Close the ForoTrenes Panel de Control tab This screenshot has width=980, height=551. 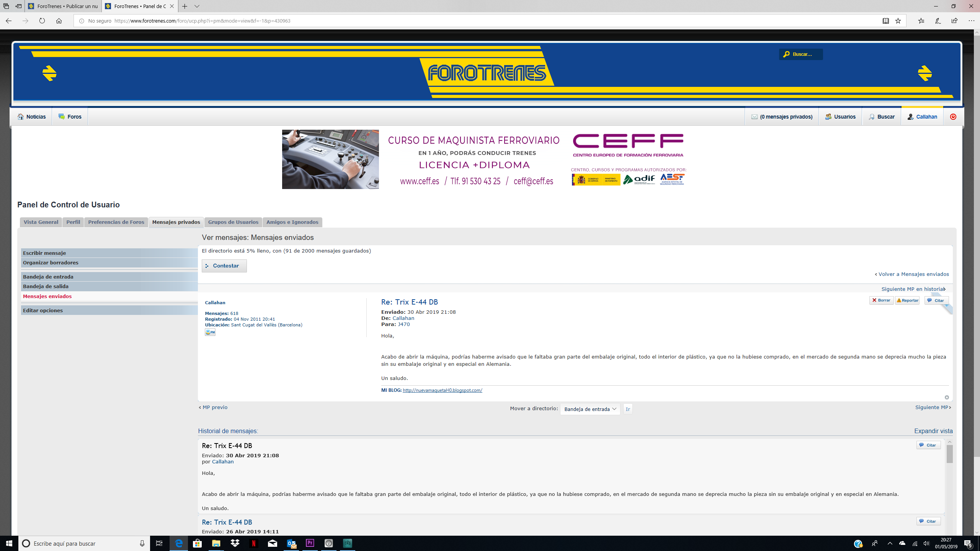pyautogui.click(x=172, y=6)
